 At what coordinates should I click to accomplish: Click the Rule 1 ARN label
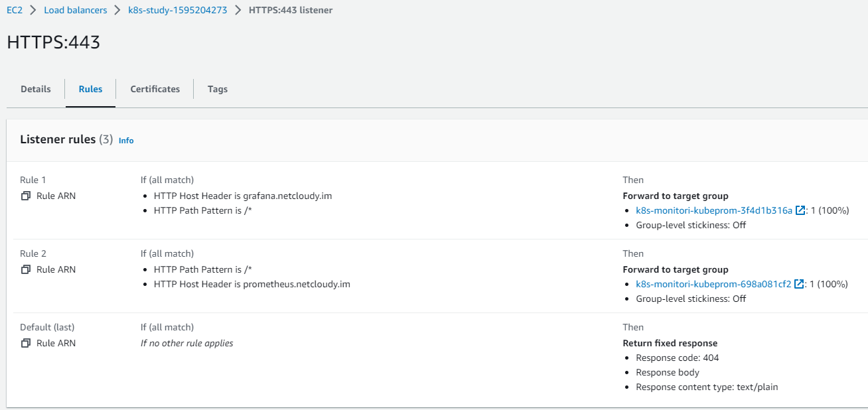pyautogui.click(x=56, y=196)
